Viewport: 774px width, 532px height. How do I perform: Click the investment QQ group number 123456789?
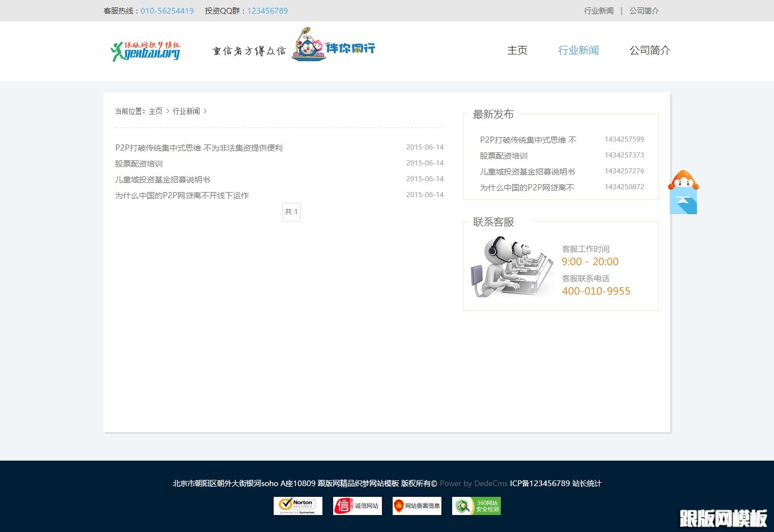click(x=267, y=10)
